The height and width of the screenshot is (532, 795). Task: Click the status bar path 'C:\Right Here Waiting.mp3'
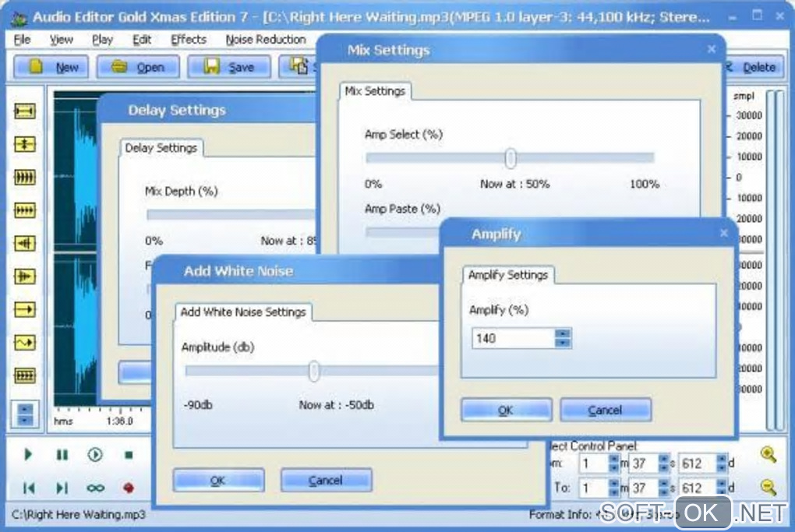pos(79,515)
